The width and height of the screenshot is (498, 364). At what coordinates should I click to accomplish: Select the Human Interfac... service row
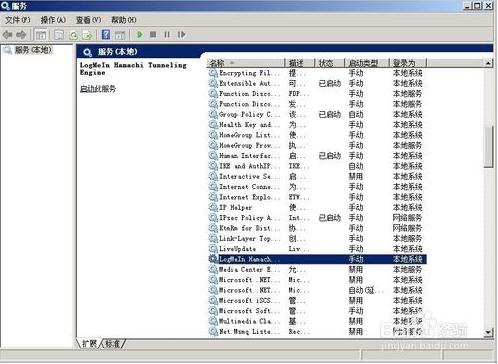317,156
